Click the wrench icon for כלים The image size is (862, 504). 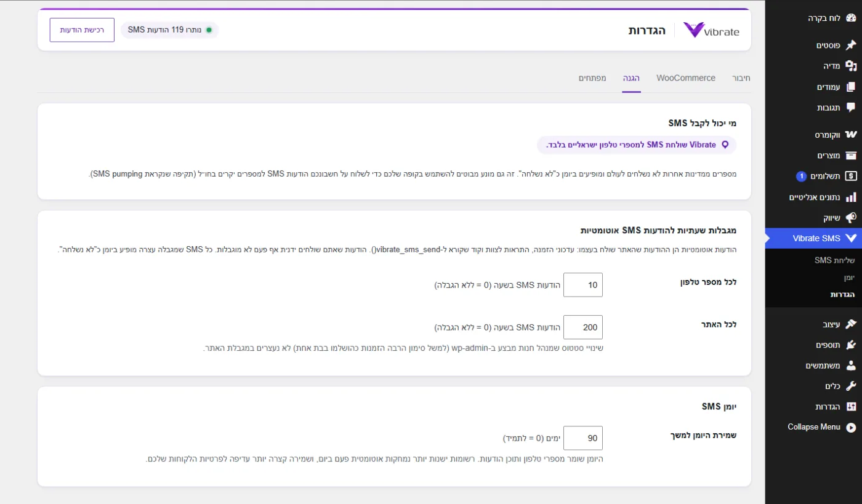[851, 386]
